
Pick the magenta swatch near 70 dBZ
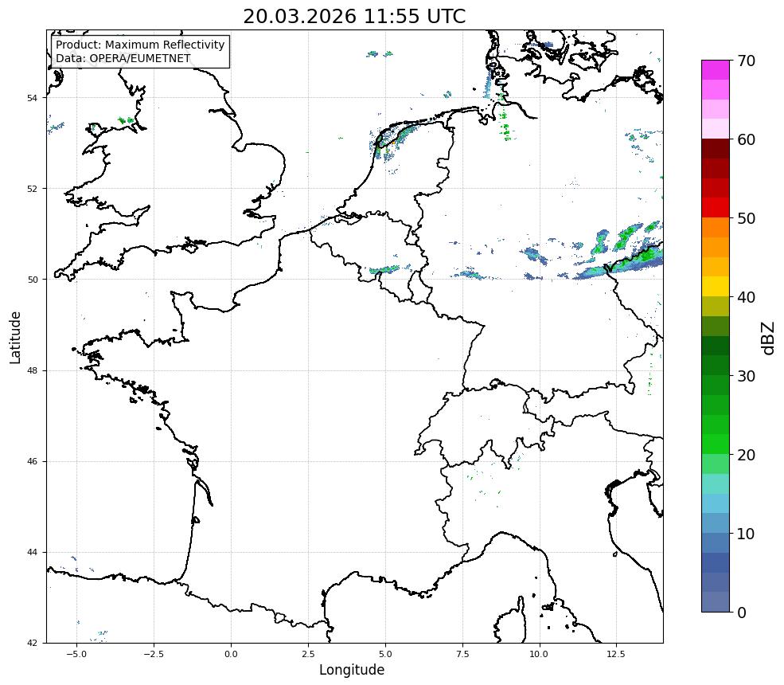[x=716, y=70]
